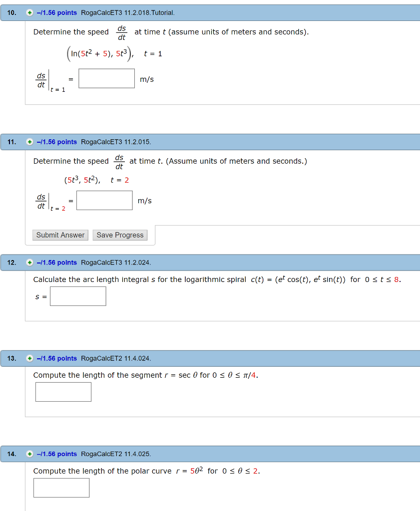Click the Save Progress button
Viewport: 420px width, 511px height.
120,235
